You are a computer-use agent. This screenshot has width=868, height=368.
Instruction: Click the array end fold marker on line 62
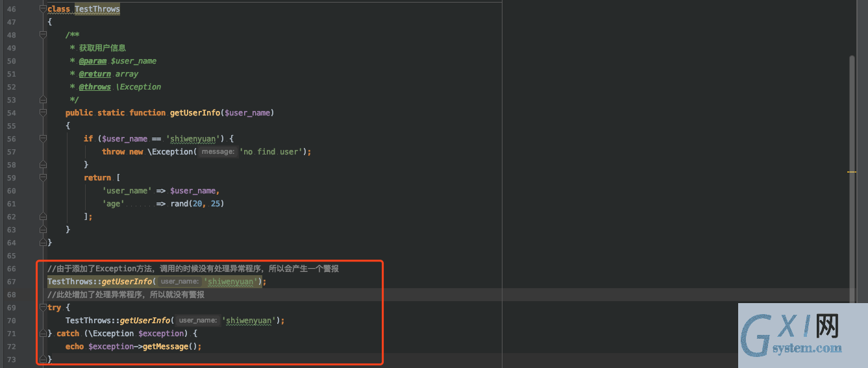[43, 217]
